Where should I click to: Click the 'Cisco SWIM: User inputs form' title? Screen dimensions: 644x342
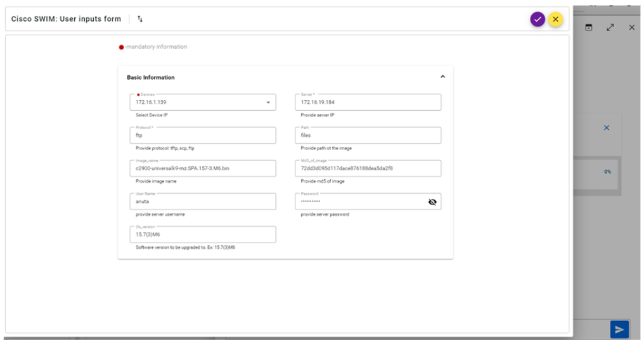66,19
